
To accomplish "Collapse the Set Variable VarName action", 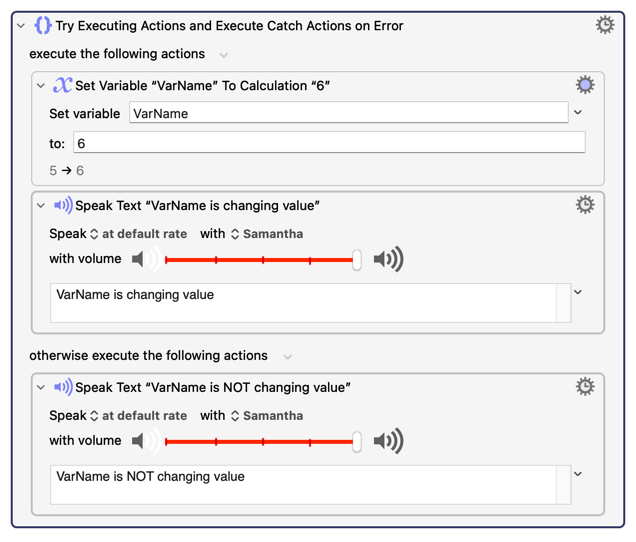I will [41, 86].
